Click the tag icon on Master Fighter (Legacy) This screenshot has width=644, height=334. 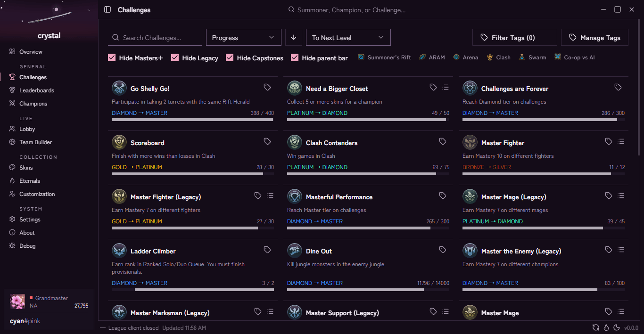coord(258,196)
